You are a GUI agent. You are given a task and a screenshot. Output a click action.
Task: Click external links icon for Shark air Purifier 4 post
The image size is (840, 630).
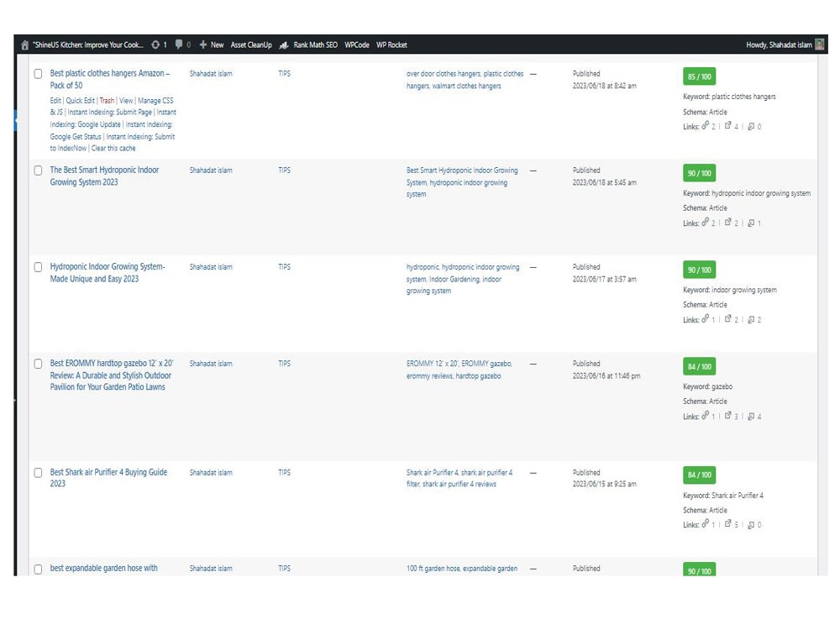[x=728, y=524]
